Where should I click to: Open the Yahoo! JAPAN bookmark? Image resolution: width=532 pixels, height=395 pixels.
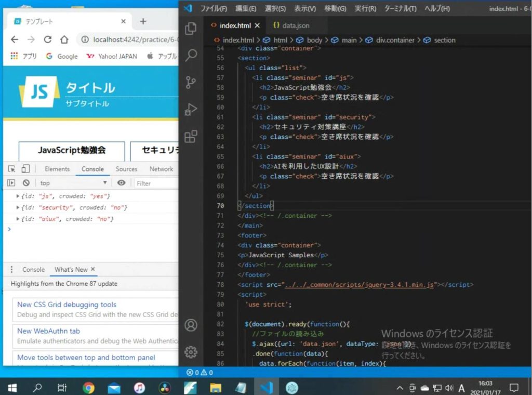(x=112, y=56)
